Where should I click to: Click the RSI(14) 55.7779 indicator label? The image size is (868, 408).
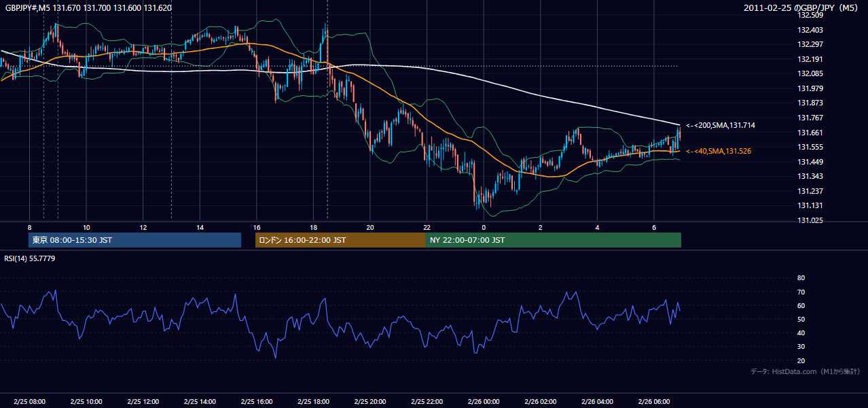click(x=30, y=258)
